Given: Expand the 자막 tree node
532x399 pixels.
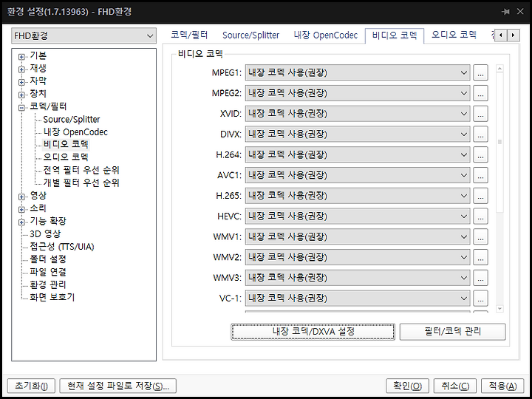Looking at the screenshot, I should point(21,82).
